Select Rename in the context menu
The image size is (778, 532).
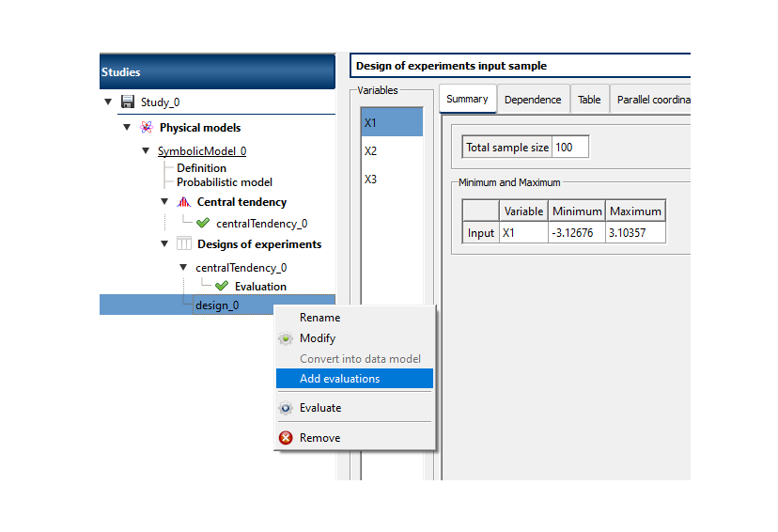(x=319, y=318)
